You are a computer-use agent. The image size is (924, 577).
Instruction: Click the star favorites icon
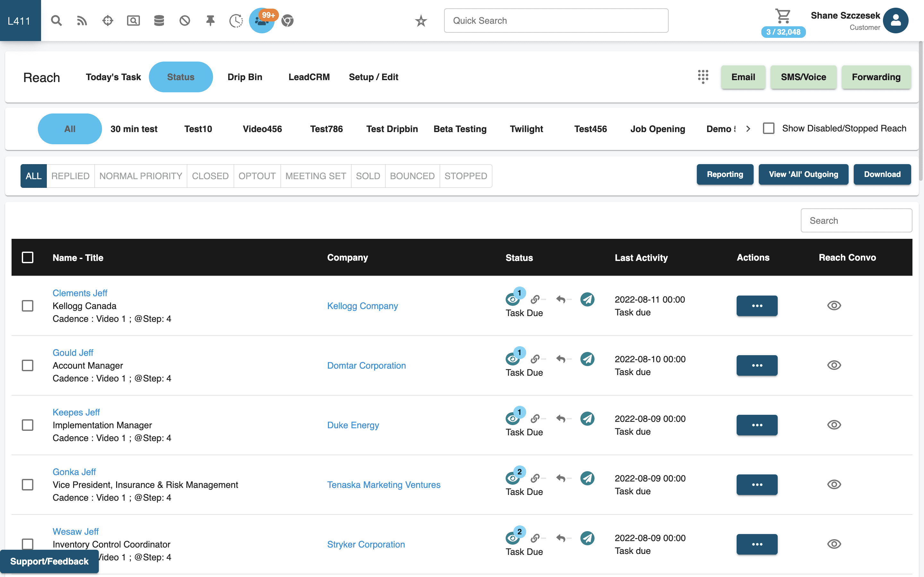pyautogui.click(x=421, y=21)
